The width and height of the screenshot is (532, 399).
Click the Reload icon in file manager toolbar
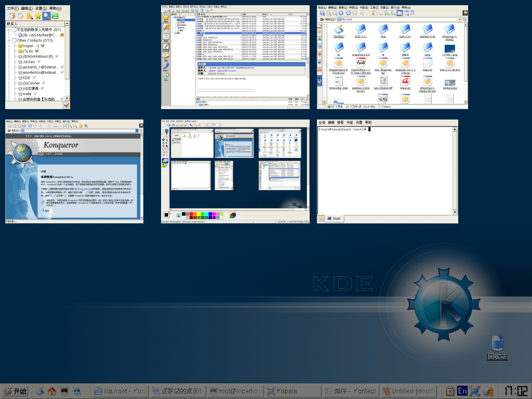pyautogui.click(x=348, y=13)
